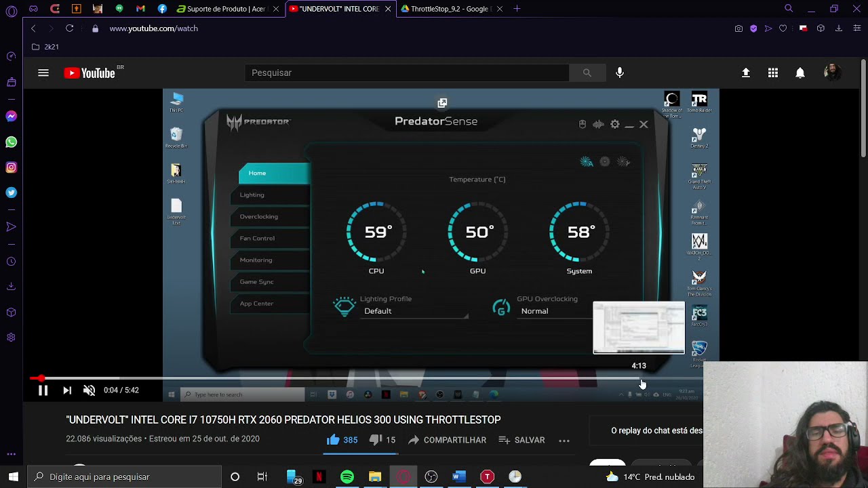Open a new browser tab

tap(517, 9)
